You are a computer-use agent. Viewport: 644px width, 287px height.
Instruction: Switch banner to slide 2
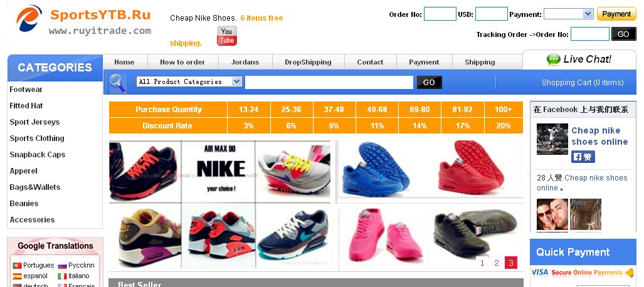click(497, 263)
